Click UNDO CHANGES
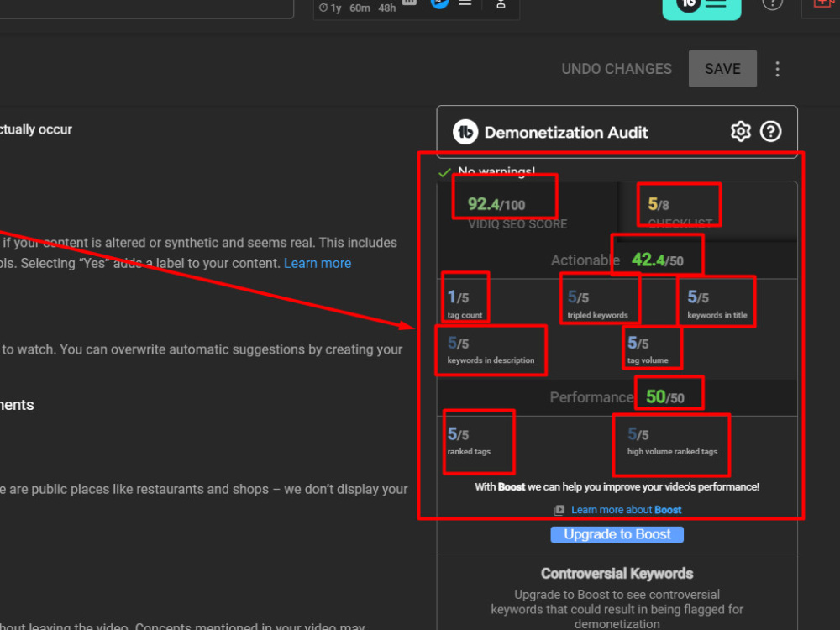Image resolution: width=840 pixels, height=630 pixels. 617,69
